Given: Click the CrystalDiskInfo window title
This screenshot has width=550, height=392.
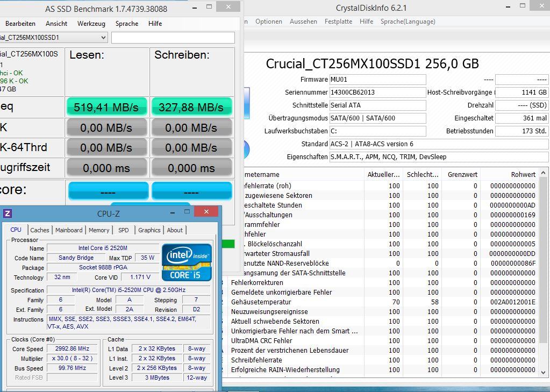Looking at the screenshot, I should click(371, 8).
